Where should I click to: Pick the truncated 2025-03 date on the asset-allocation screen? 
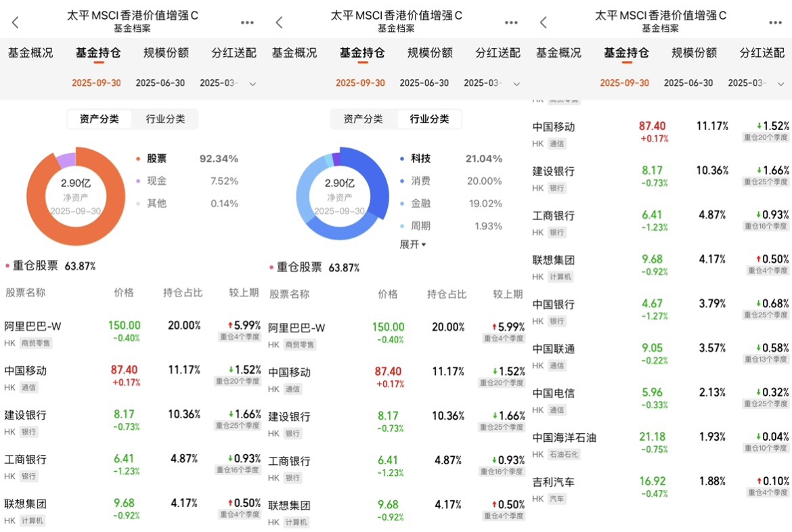tap(219, 83)
